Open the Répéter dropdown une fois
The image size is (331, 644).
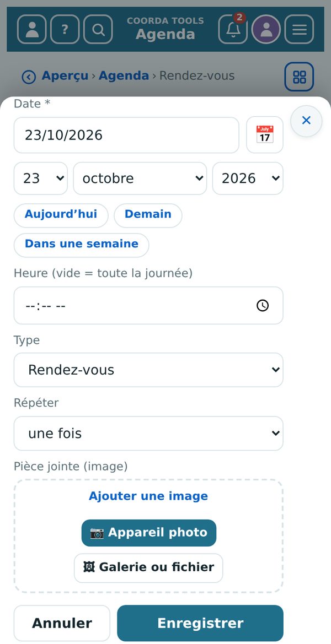click(148, 434)
